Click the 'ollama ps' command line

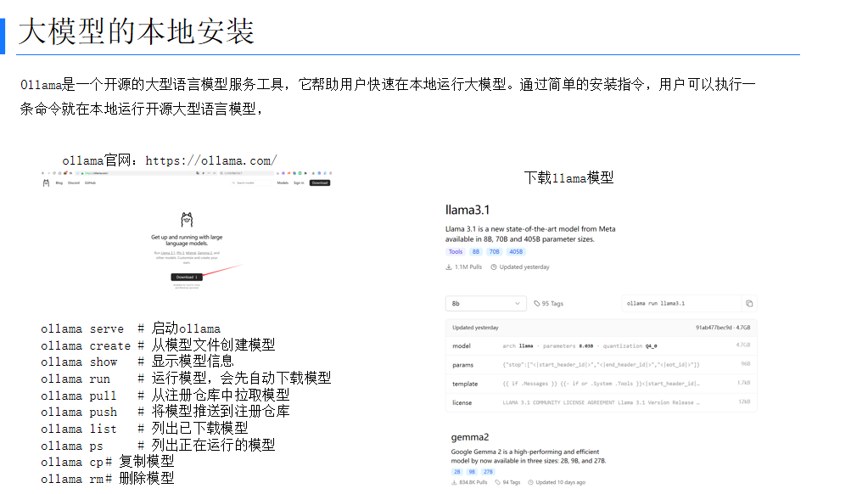click(158, 446)
